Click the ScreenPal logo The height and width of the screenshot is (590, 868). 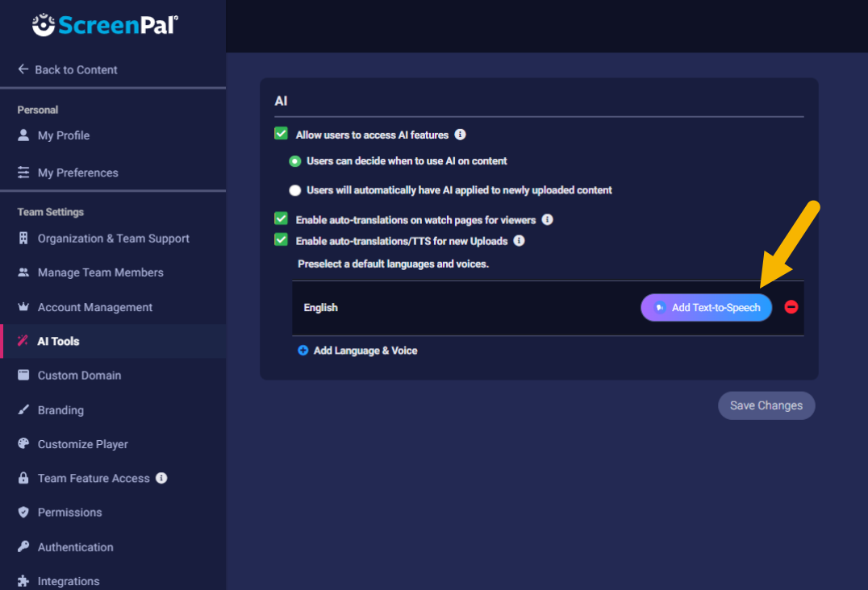[105, 25]
